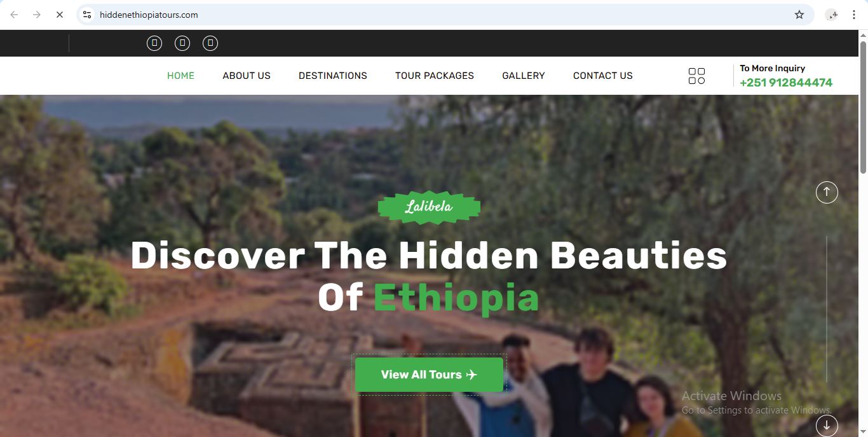Open the DESTINATIONS menu
Screen dimensions: 868x437
333,76
